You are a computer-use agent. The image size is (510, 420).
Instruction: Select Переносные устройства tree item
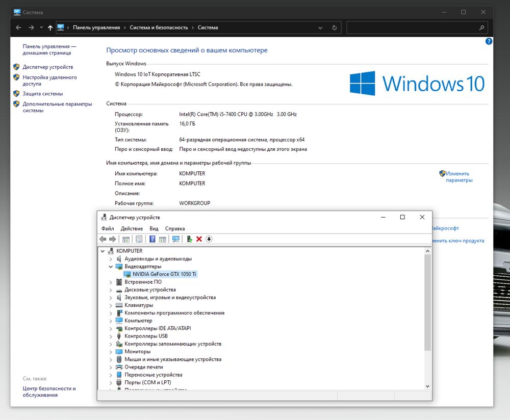click(x=153, y=375)
